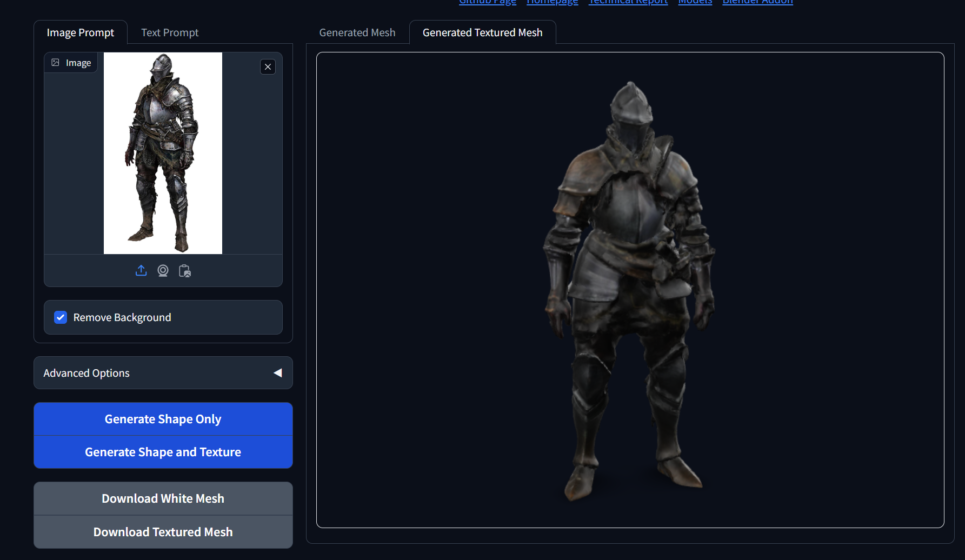The image size is (965, 560).
Task: Click the 3D textured knight model viewer
Action: [x=630, y=290]
